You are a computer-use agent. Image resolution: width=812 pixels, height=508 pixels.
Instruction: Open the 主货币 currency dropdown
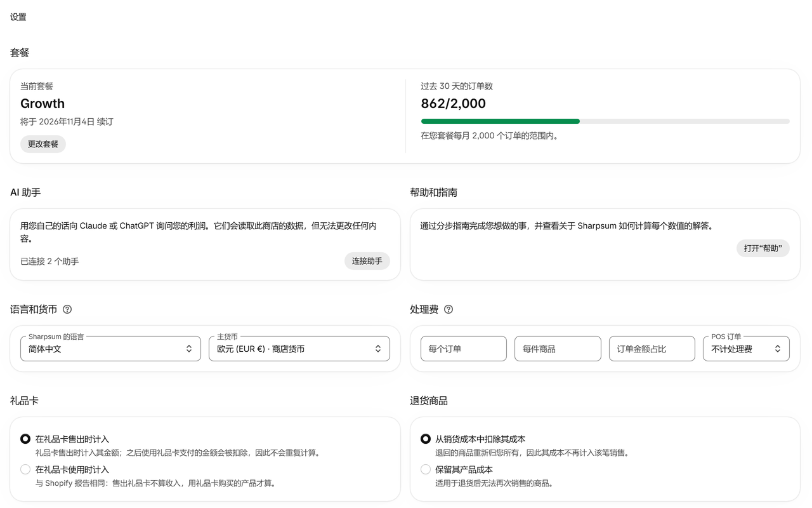click(299, 349)
